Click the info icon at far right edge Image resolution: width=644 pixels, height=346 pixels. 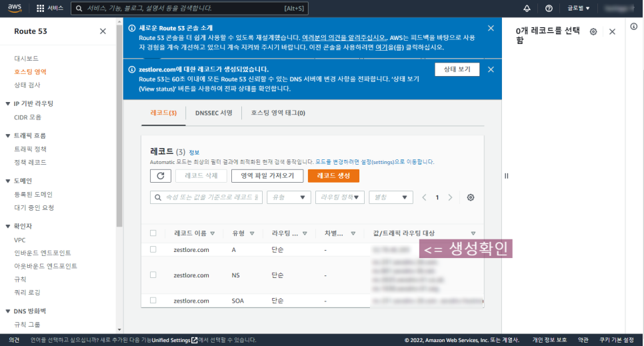pos(634,27)
